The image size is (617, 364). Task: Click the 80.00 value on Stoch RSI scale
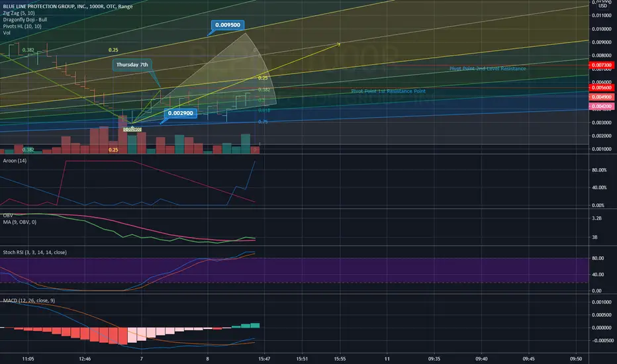(x=597, y=258)
